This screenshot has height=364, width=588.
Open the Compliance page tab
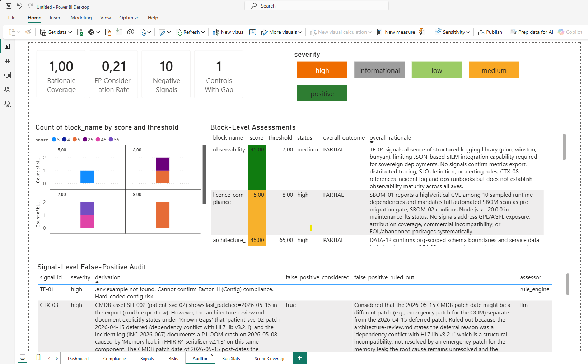point(115,358)
